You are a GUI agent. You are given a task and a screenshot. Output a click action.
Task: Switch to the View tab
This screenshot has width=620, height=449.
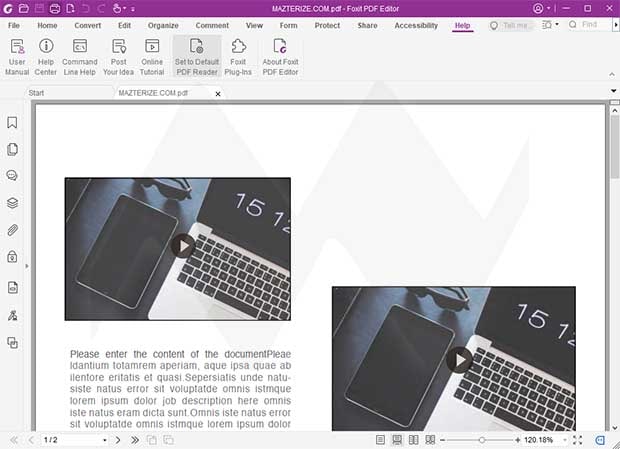coord(254,25)
